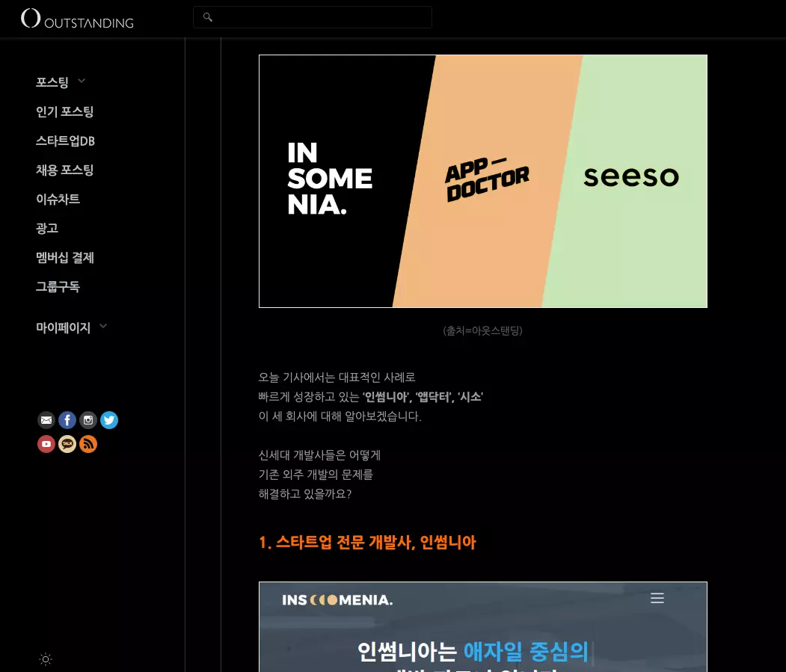The width and height of the screenshot is (786, 672).
Task: Open the Instagram icon link
Action: pyautogui.click(x=88, y=420)
